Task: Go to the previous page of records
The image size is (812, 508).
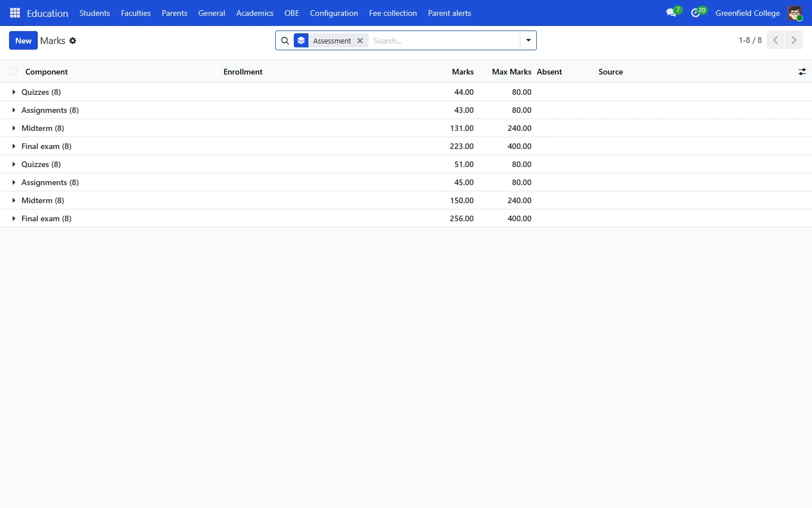Action: 775,40
